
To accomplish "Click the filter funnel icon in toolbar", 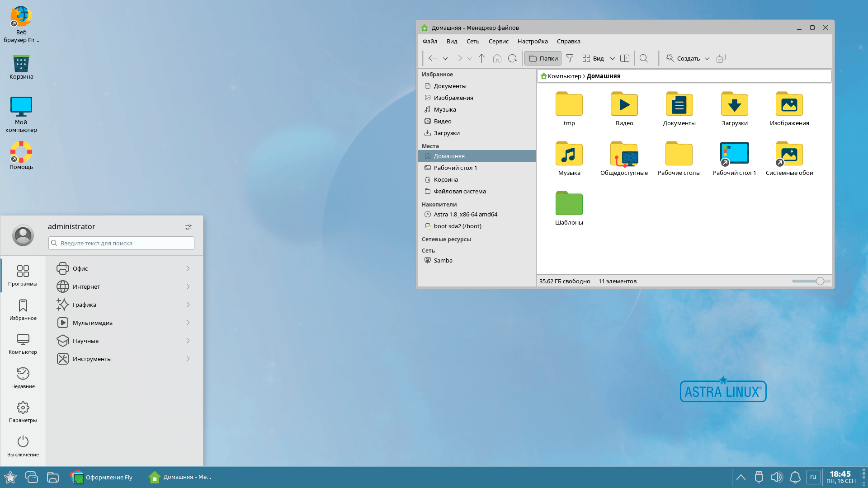I will (570, 58).
